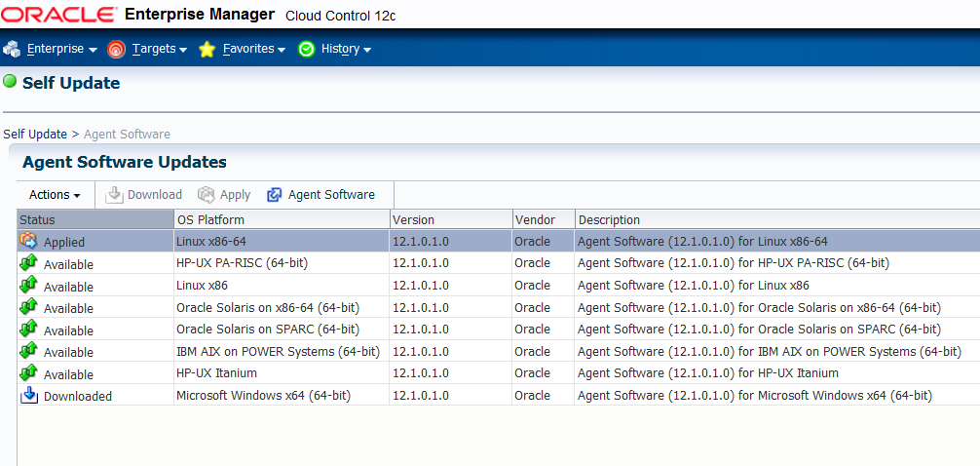
Task: Click the Apply button label
Action: point(235,195)
